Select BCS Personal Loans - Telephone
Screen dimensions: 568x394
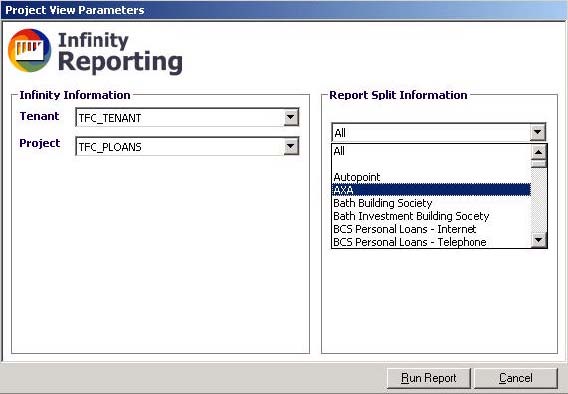click(x=431, y=242)
